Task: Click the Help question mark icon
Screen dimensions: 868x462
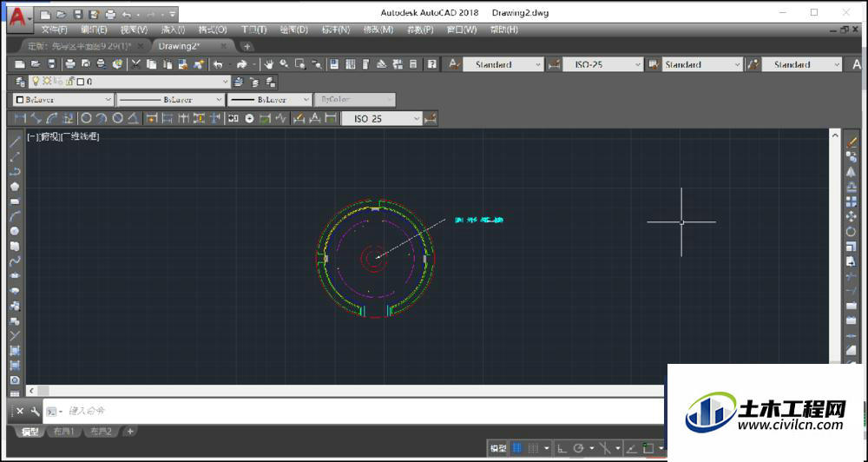Action: coord(431,64)
